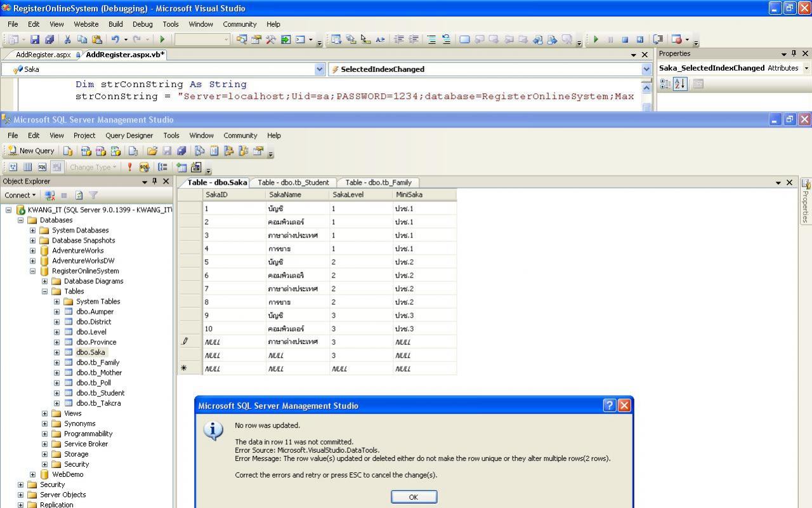The image size is (812, 508).
Task: Click row selector for SakaID 5
Action: 190,262
